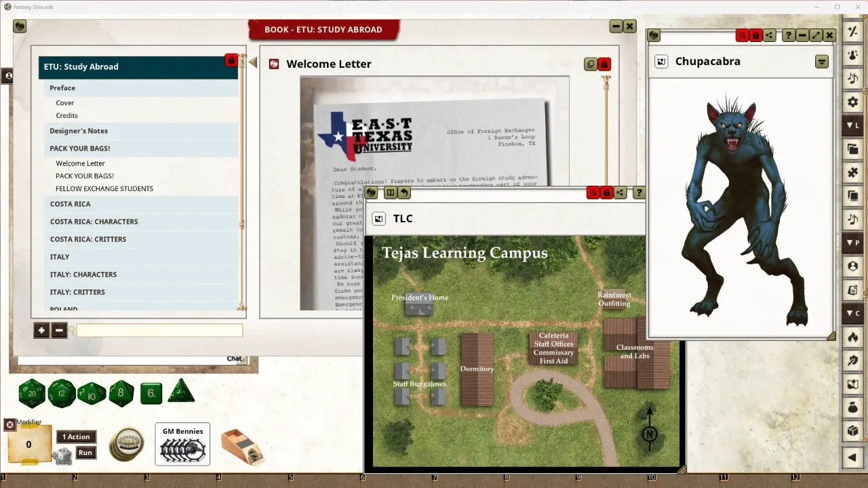Click the Modifier value box

point(28,445)
